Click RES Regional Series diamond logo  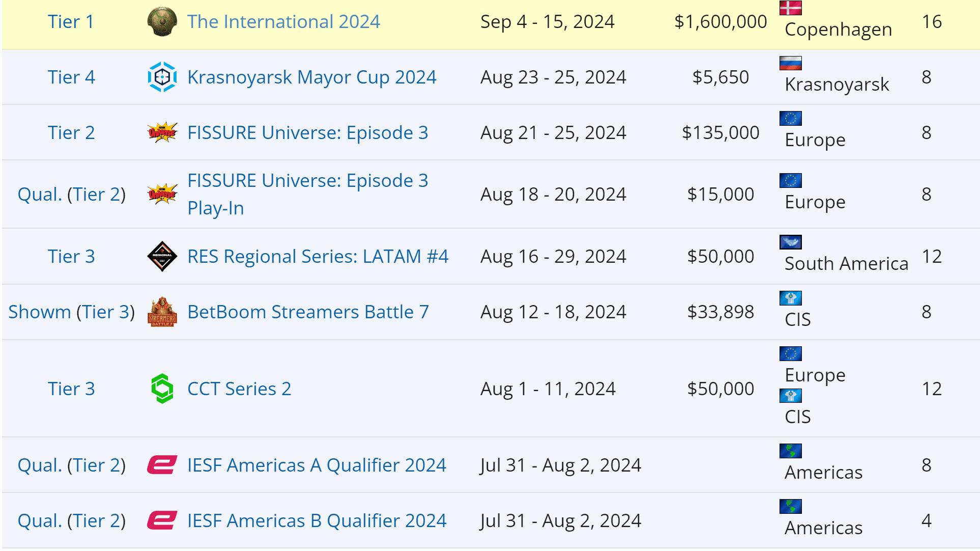pyautogui.click(x=162, y=256)
